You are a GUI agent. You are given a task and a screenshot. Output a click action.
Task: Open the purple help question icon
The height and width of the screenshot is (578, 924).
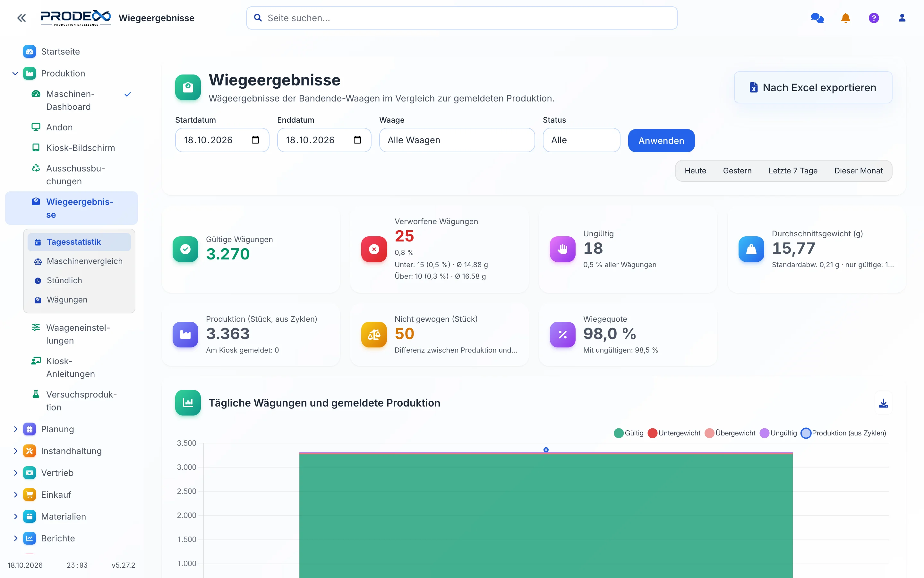[x=874, y=18]
